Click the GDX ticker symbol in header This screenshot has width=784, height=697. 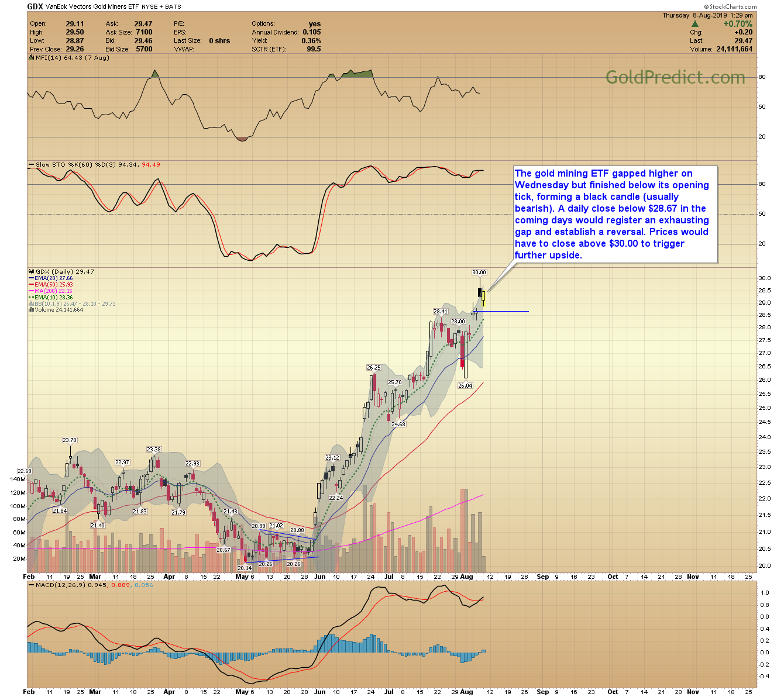tap(35, 6)
